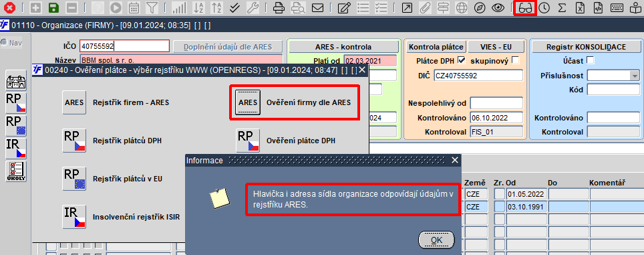Click the globe icon in toolbar
The image size is (644, 255).
point(462,7)
